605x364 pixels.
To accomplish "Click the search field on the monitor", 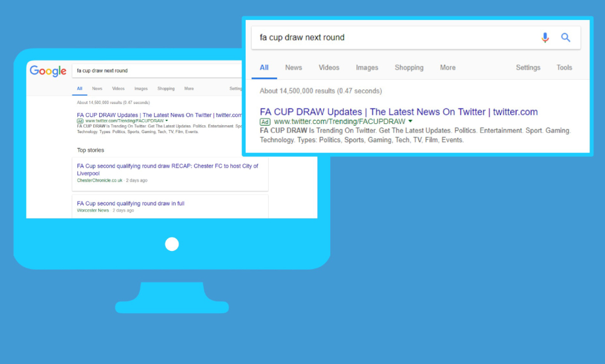I will (157, 71).
